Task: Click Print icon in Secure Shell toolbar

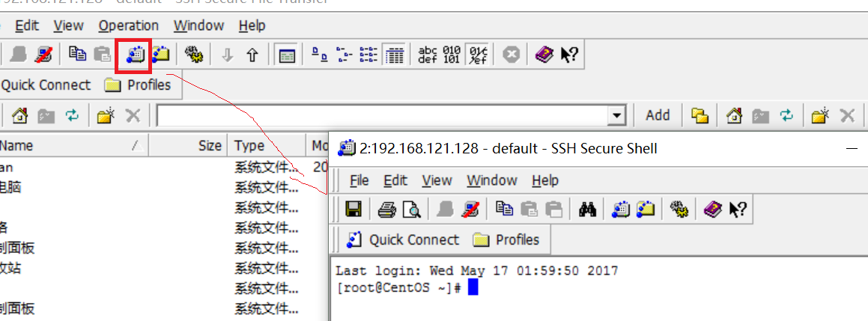Action: point(387,210)
